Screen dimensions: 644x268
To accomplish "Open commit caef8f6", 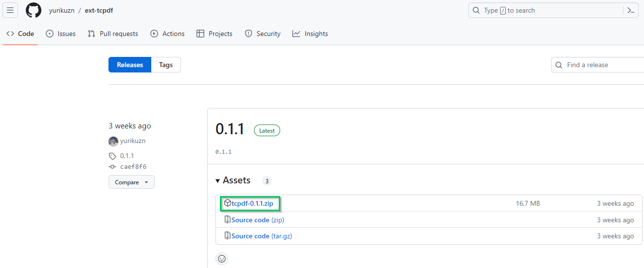I will coord(133,167).
